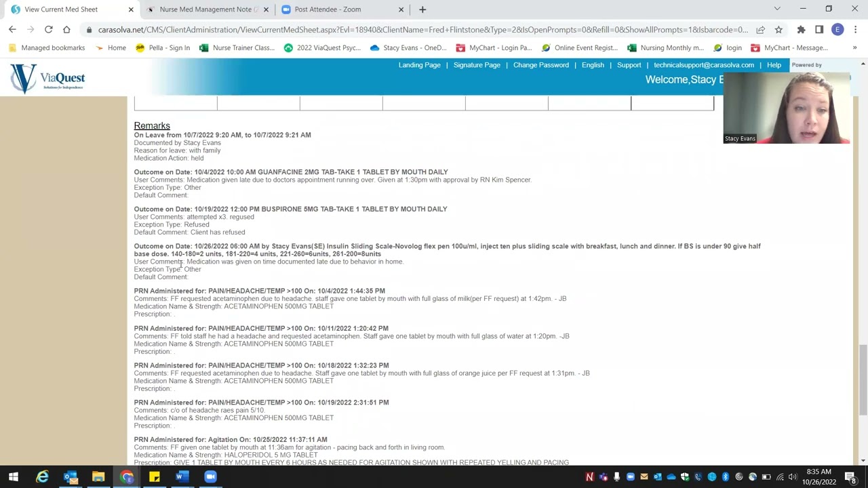Click the Remarks heading
The height and width of the screenshot is (488, 868).
(152, 126)
